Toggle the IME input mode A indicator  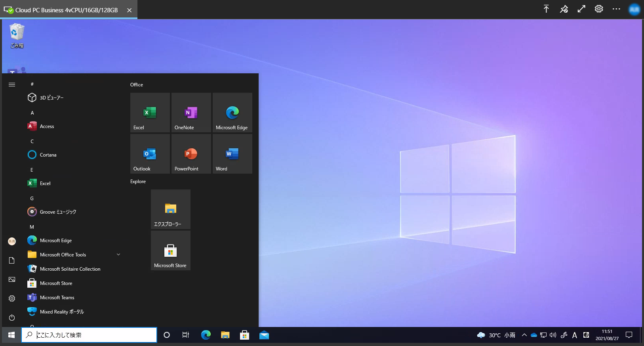pyautogui.click(x=575, y=335)
